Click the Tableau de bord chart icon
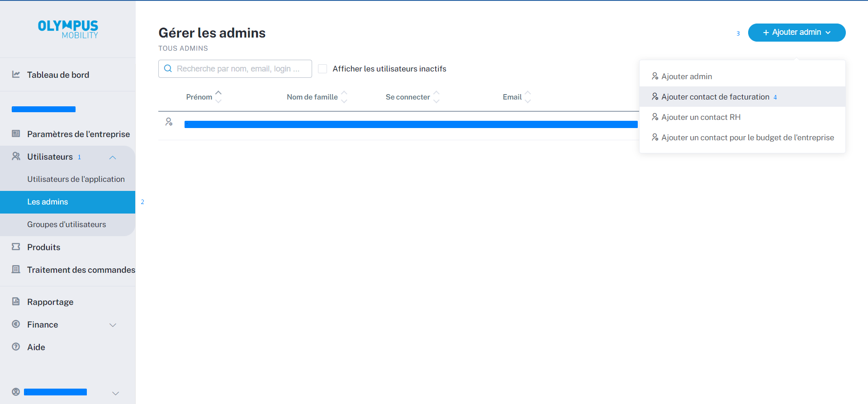868x404 pixels. pos(16,74)
